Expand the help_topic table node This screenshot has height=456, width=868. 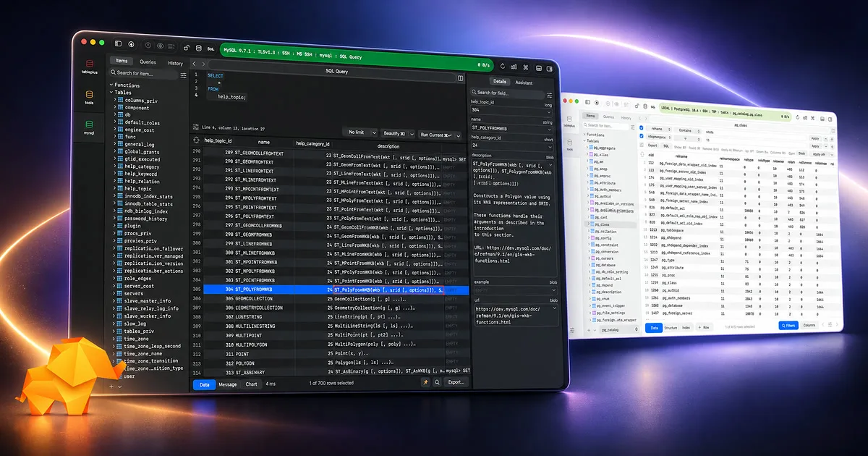coord(114,188)
